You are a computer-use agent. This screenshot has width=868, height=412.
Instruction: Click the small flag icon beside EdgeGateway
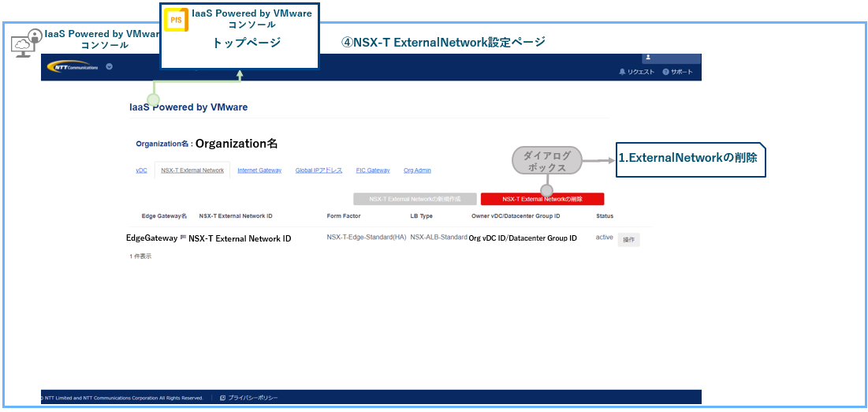[x=183, y=238]
